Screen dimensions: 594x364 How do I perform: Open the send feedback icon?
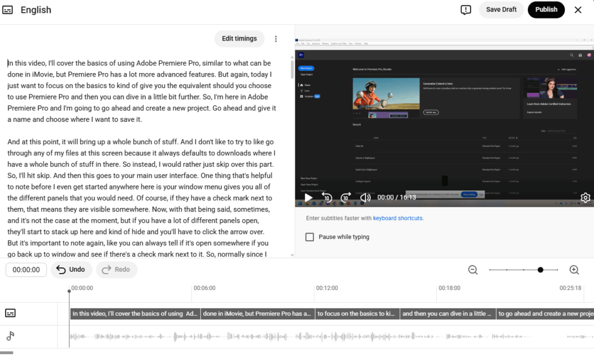(x=465, y=10)
